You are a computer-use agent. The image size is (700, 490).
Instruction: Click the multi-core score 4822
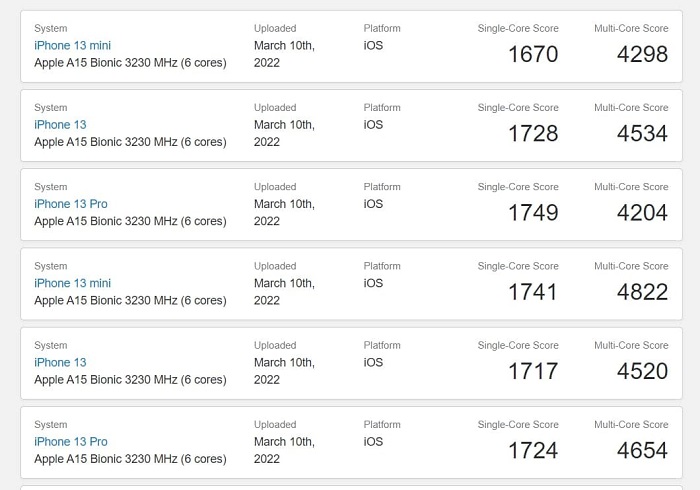pos(642,292)
